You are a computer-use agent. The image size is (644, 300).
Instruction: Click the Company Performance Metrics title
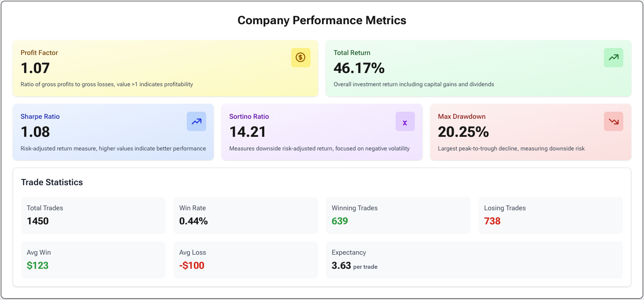322,20
